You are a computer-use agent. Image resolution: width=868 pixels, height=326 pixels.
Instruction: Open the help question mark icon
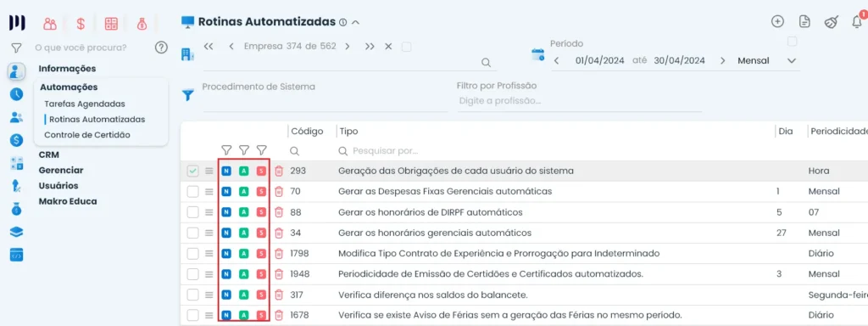pos(161,48)
